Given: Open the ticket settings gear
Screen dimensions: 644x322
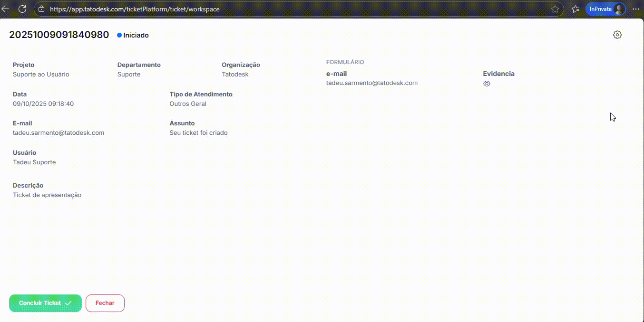Looking at the screenshot, I should point(617,35).
